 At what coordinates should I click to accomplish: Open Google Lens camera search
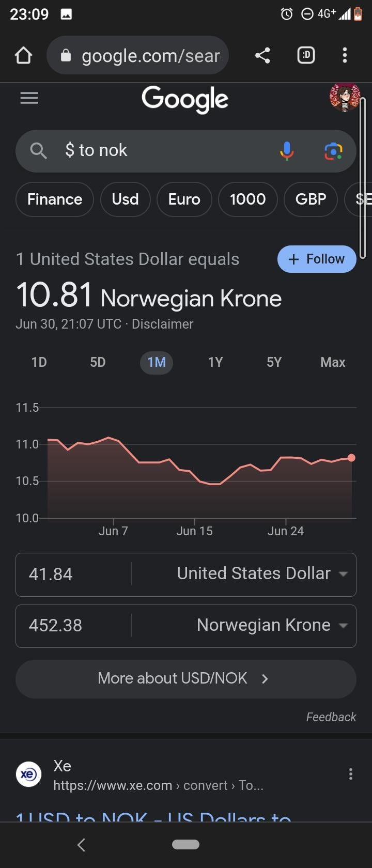pyautogui.click(x=333, y=151)
